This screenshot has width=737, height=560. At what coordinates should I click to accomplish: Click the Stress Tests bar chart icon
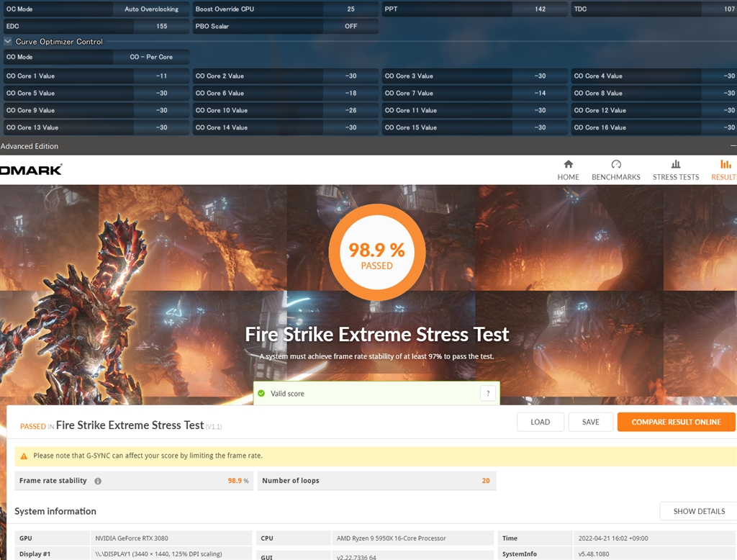tap(676, 164)
